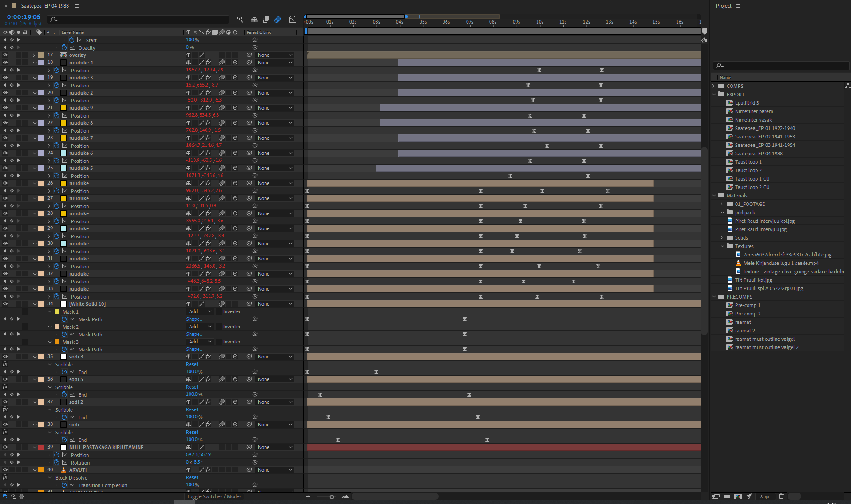The width and height of the screenshot is (851, 504).
Task: Toggle visibility of White Solid 10 layer
Action: click(5, 304)
